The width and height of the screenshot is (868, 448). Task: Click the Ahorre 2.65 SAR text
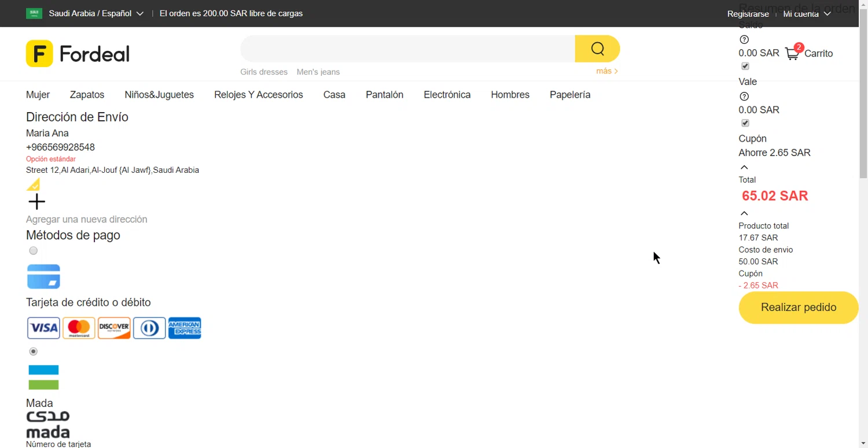(774, 153)
